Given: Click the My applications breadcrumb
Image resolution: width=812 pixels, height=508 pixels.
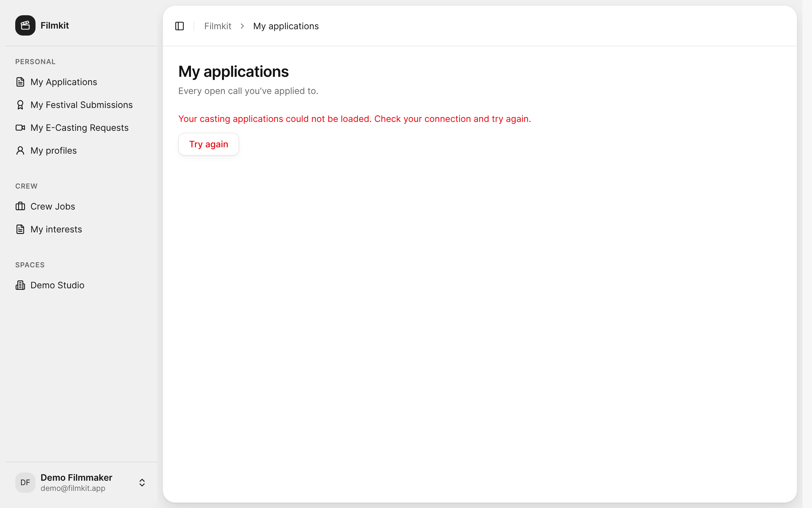Looking at the screenshot, I should (286, 26).
